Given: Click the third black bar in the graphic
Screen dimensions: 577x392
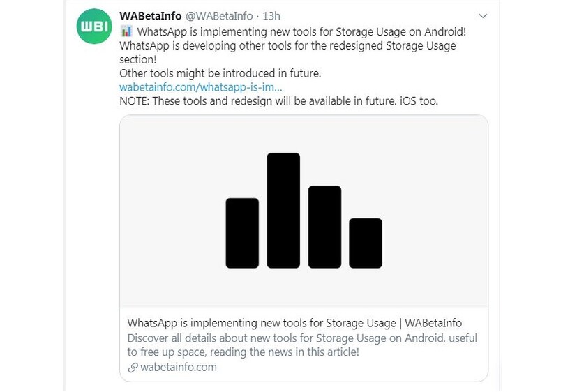Looking at the screenshot, I should [324, 227].
